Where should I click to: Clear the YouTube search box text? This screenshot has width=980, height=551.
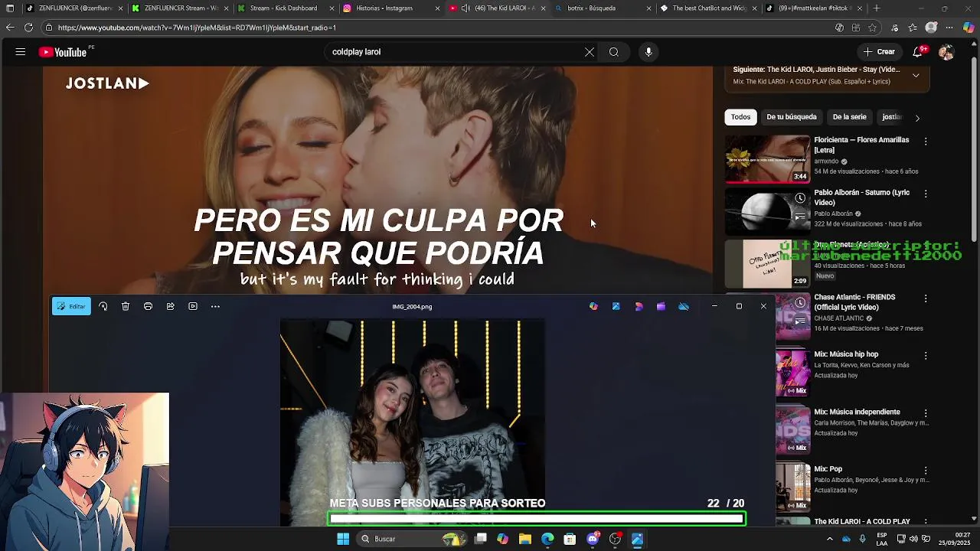click(590, 52)
